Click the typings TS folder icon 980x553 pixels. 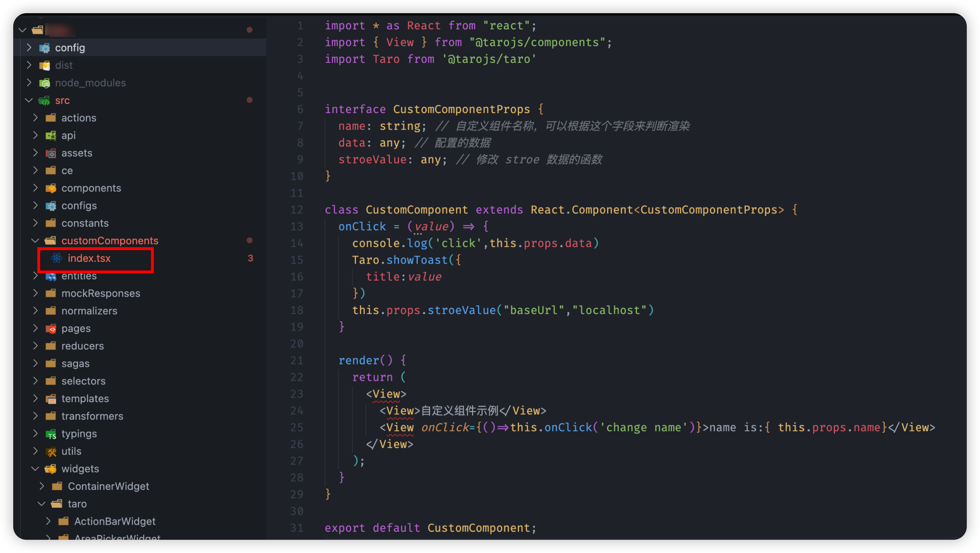(x=51, y=434)
